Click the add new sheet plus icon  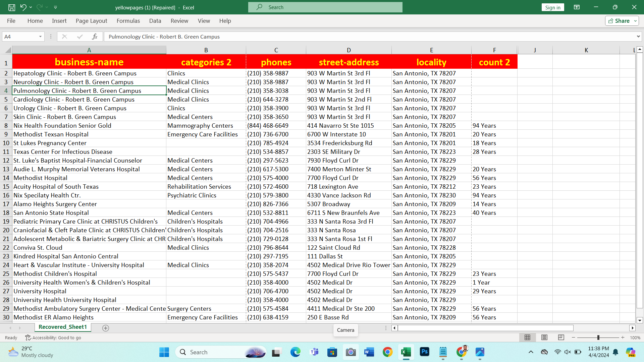coord(106,328)
